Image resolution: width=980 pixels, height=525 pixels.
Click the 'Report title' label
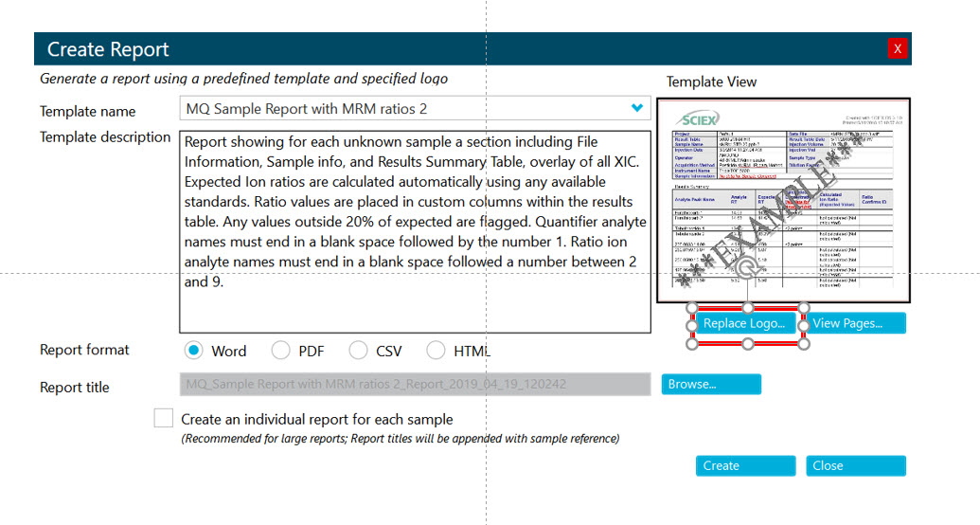click(x=75, y=388)
